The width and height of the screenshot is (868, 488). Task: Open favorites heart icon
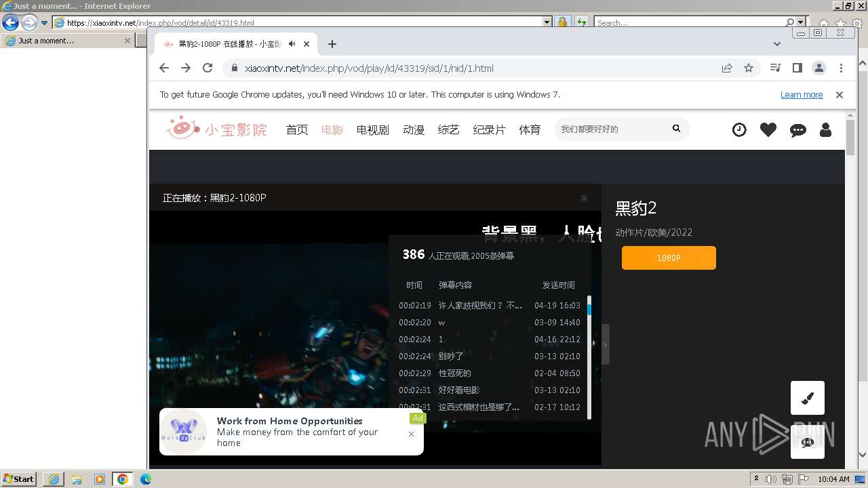click(768, 130)
